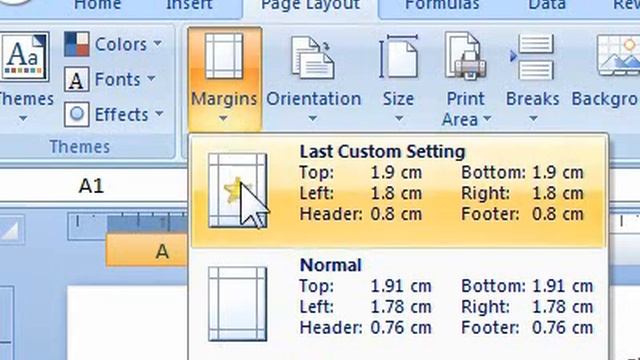Click the arrow beside Print Area

point(487,119)
